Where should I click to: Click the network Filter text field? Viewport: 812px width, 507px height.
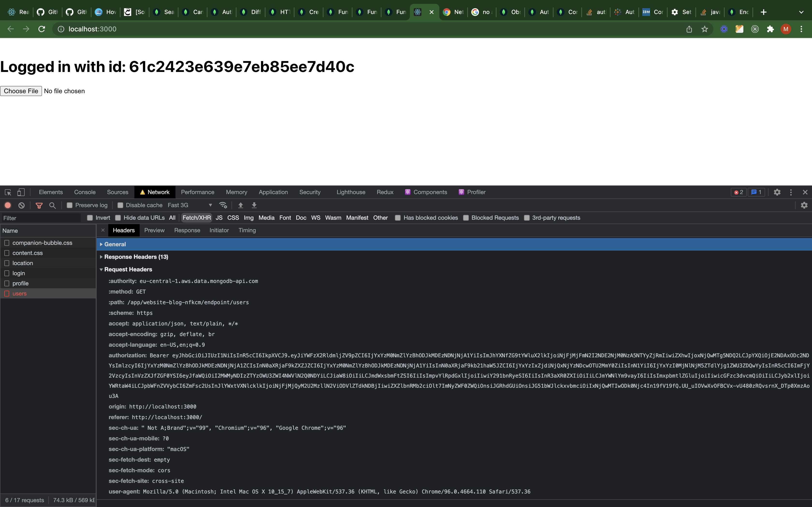click(40, 218)
